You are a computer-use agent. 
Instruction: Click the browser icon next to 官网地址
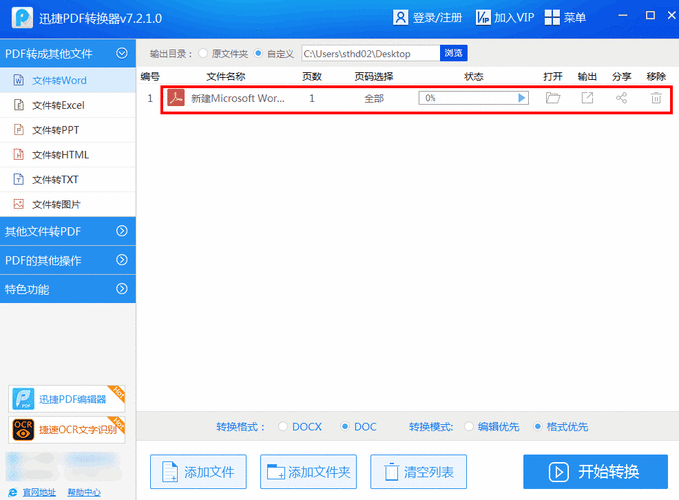13,493
